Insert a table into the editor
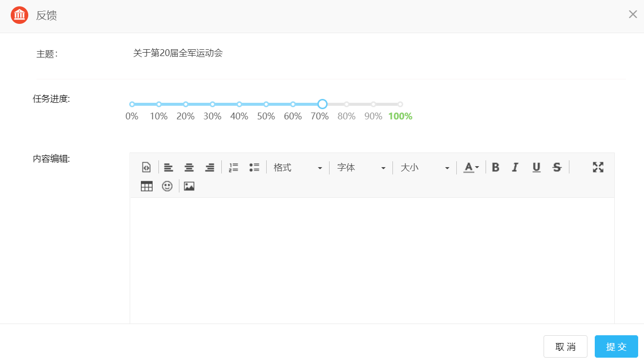Image resolution: width=644 pixels, height=364 pixels. click(146, 186)
